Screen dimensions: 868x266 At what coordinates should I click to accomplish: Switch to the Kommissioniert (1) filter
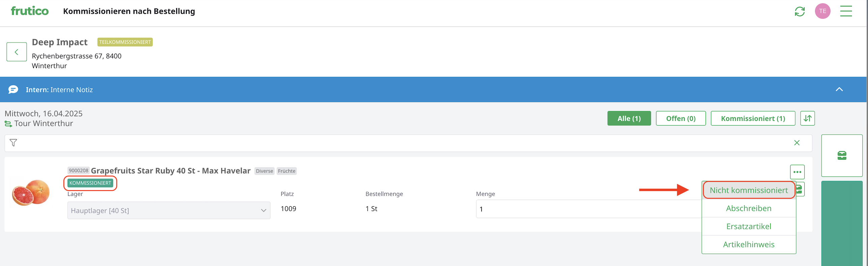(x=752, y=118)
